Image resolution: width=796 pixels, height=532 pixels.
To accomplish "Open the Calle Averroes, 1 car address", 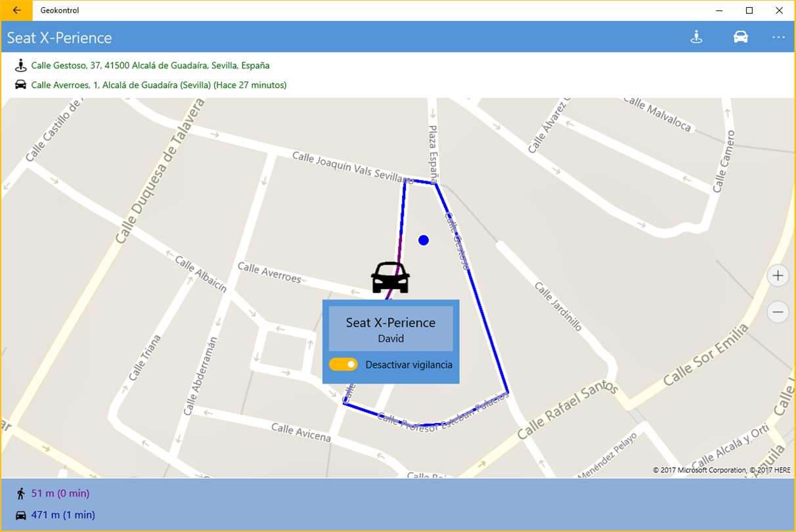I will point(159,85).
